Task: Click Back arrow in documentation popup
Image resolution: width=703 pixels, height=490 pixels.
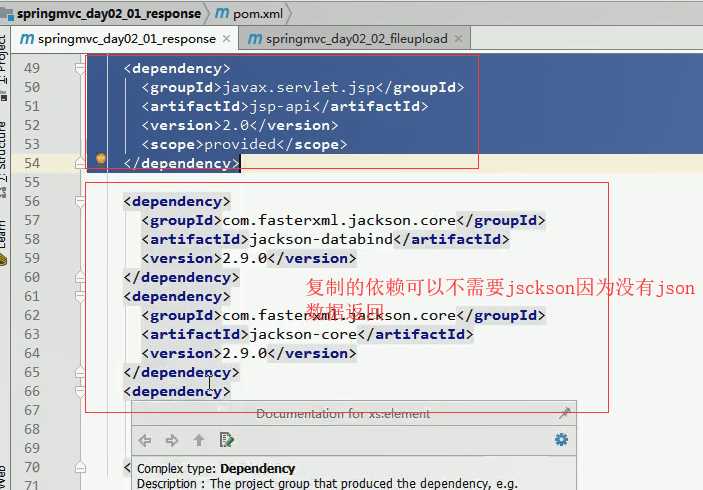Action: [x=145, y=440]
